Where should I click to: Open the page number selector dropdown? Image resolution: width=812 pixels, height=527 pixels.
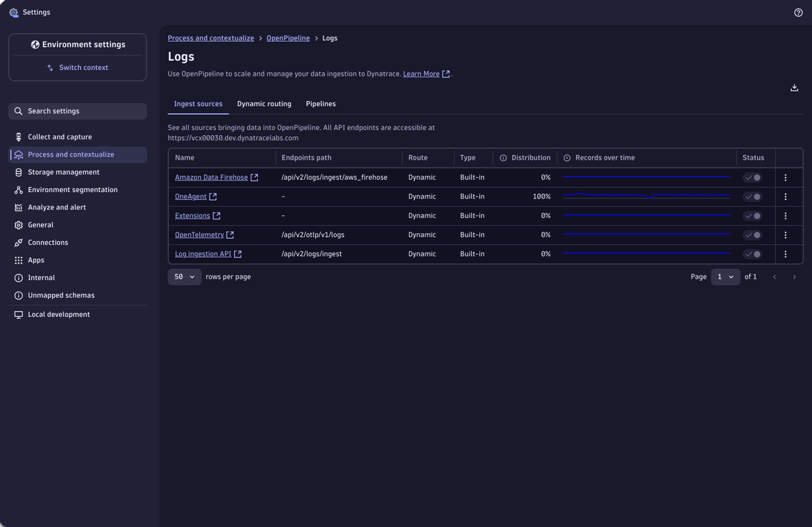click(725, 276)
